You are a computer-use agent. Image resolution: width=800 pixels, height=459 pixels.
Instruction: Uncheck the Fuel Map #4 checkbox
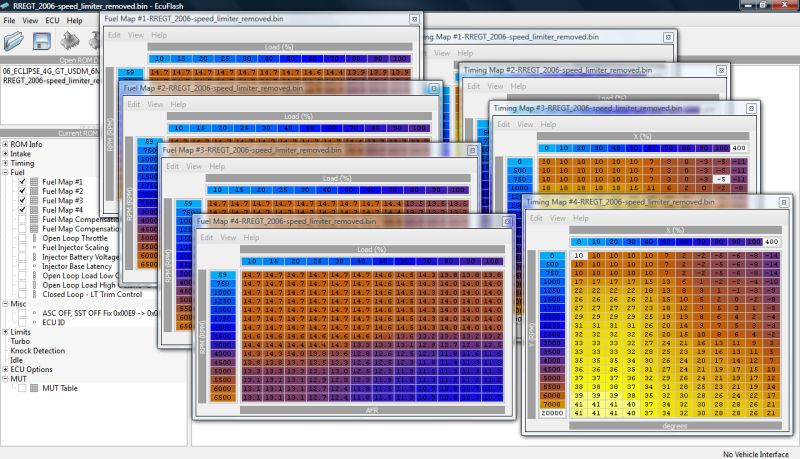tap(22, 211)
